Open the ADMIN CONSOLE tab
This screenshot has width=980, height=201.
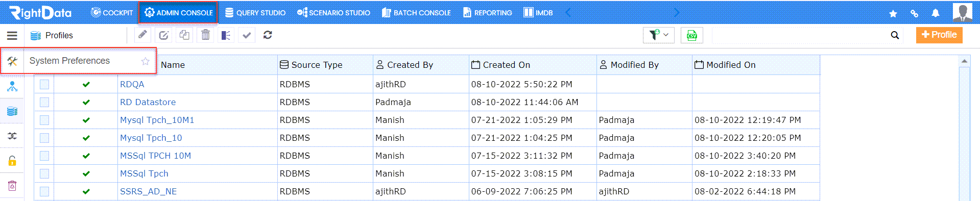pos(178,13)
